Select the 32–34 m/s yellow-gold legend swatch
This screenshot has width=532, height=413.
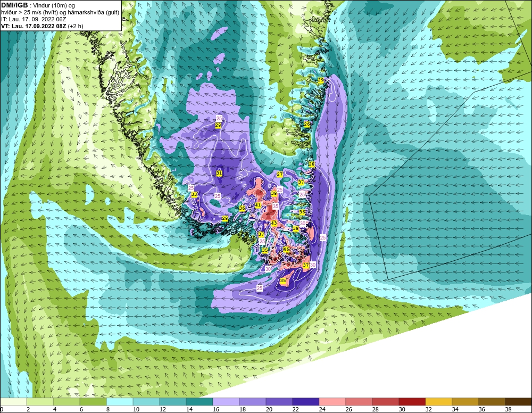tap(439, 402)
